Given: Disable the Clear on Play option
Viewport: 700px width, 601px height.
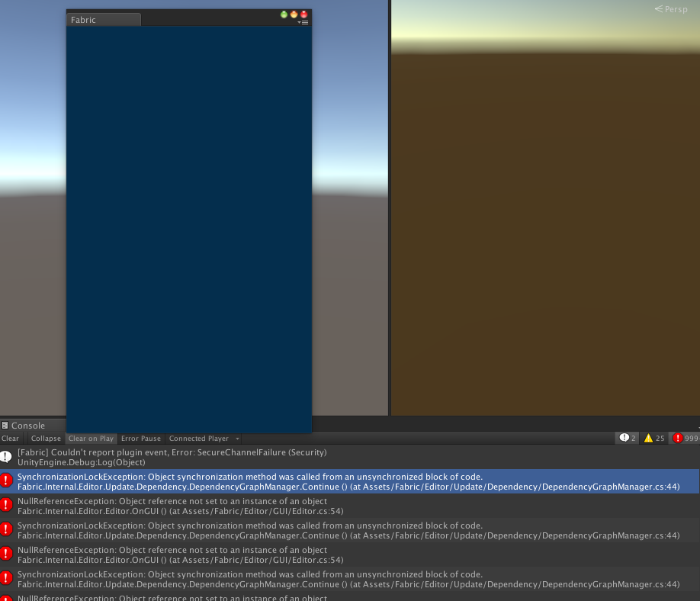Looking at the screenshot, I should point(91,438).
